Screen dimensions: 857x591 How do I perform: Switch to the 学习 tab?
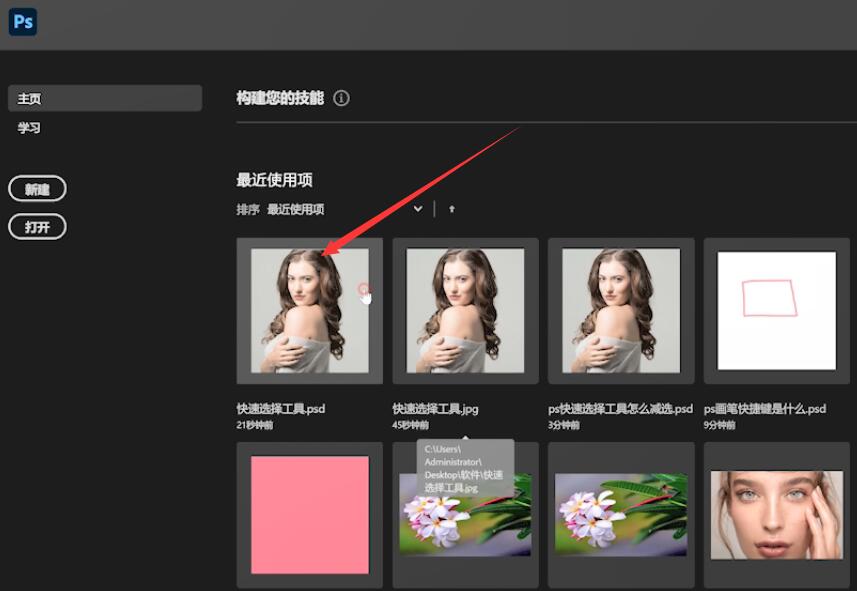29,128
